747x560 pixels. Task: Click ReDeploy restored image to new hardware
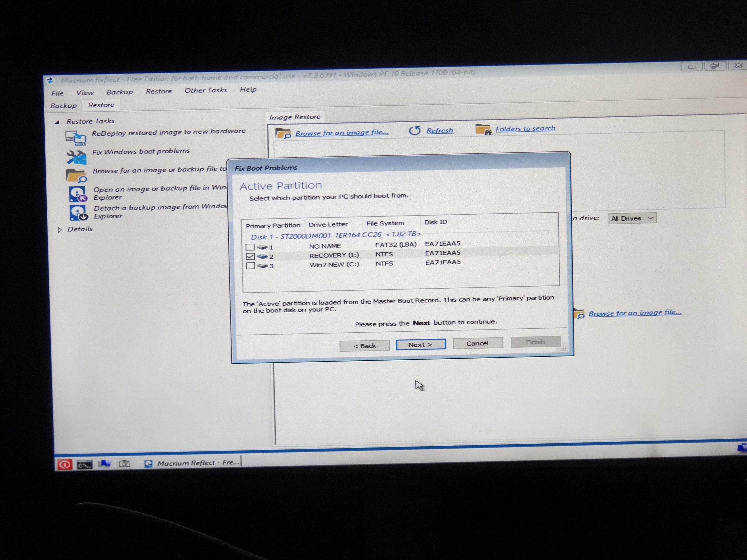(x=169, y=132)
